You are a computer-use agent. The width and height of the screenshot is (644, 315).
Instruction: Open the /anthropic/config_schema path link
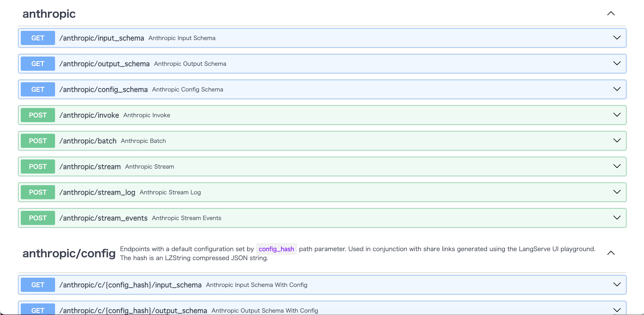[x=103, y=90]
